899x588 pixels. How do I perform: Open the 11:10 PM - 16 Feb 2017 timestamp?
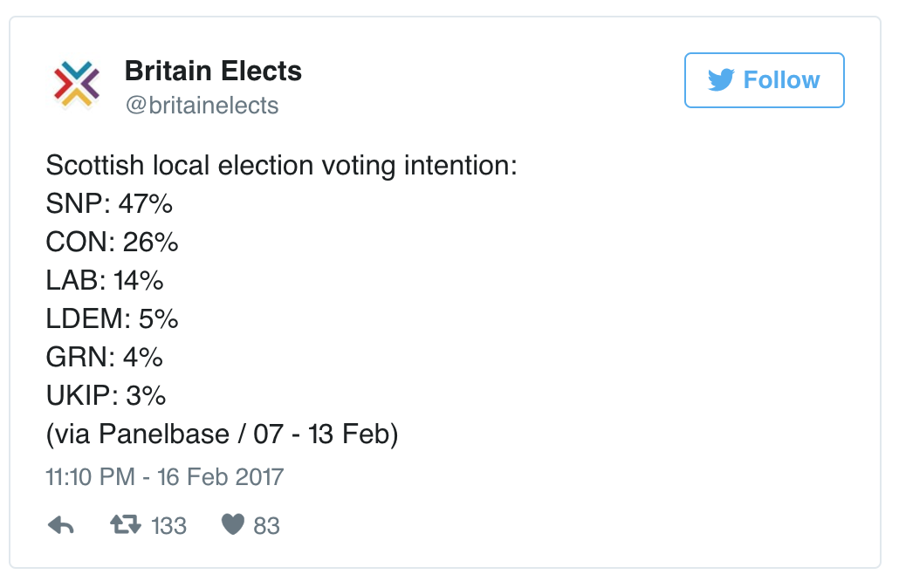coord(165,477)
